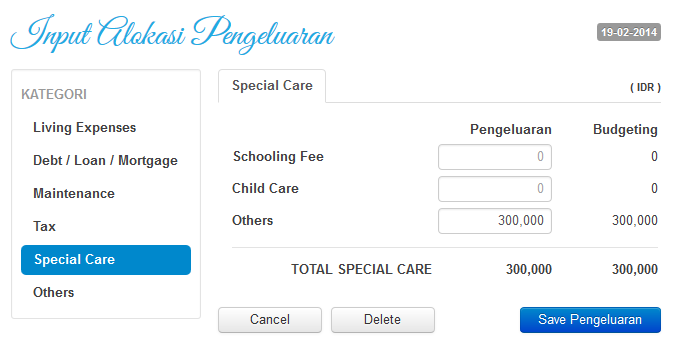Click the Save Pengeluaran button
673x360 pixels.
590,320
